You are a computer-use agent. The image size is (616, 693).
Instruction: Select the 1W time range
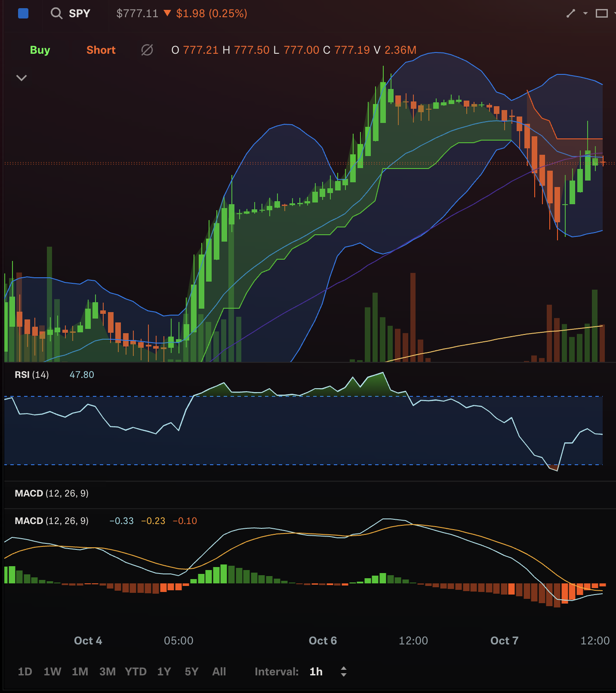click(52, 672)
